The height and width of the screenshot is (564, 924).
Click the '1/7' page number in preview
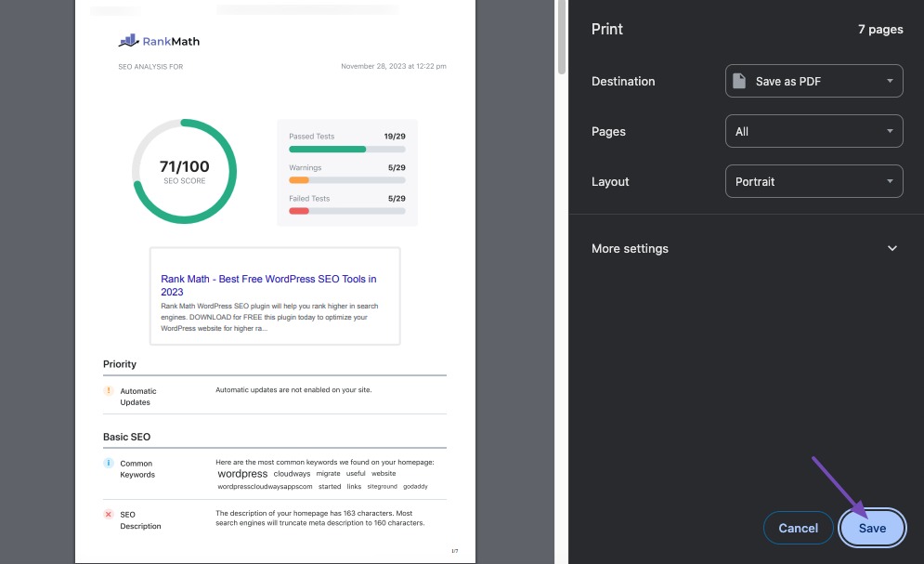point(454,551)
